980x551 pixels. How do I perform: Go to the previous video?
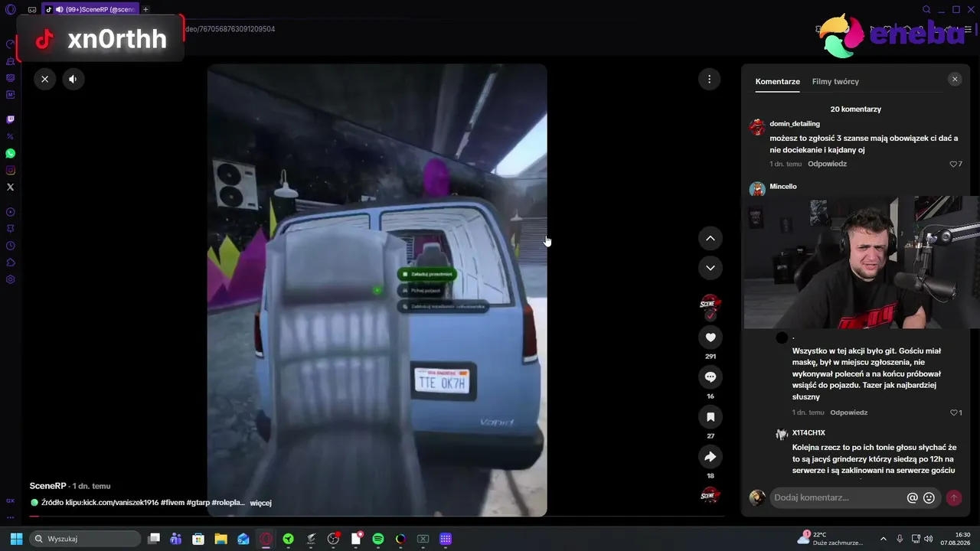pos(710,239)
